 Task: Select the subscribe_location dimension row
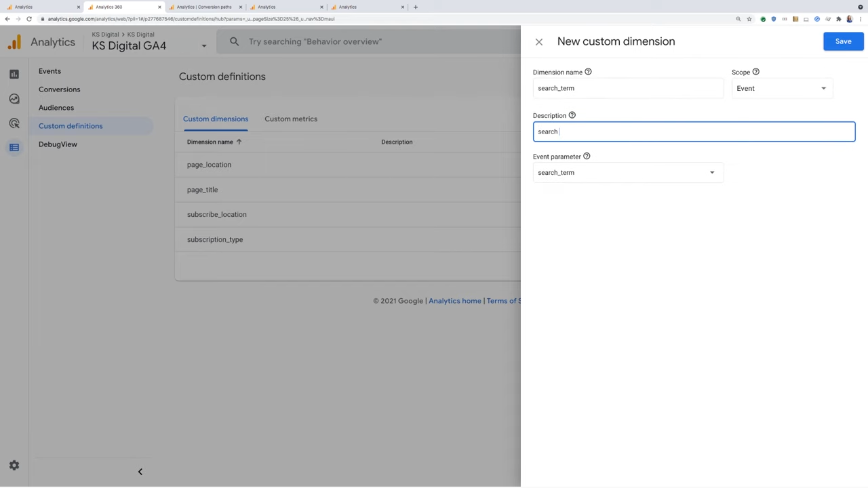tap(348, 214)
